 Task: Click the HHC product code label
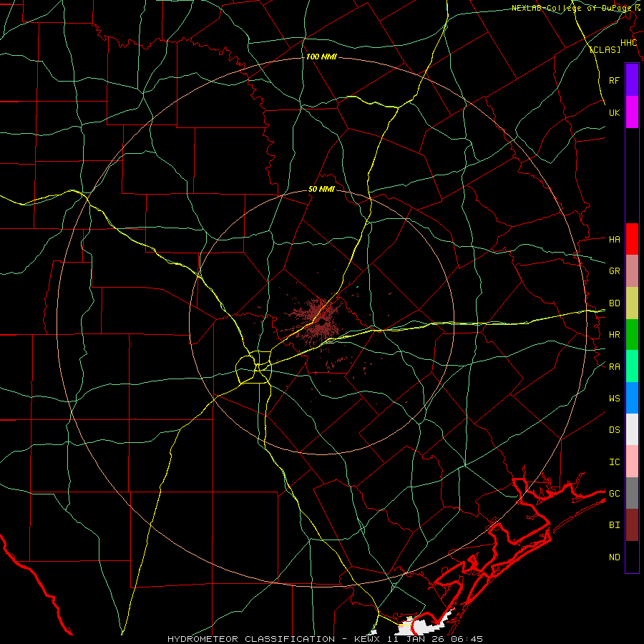point(628,43)
